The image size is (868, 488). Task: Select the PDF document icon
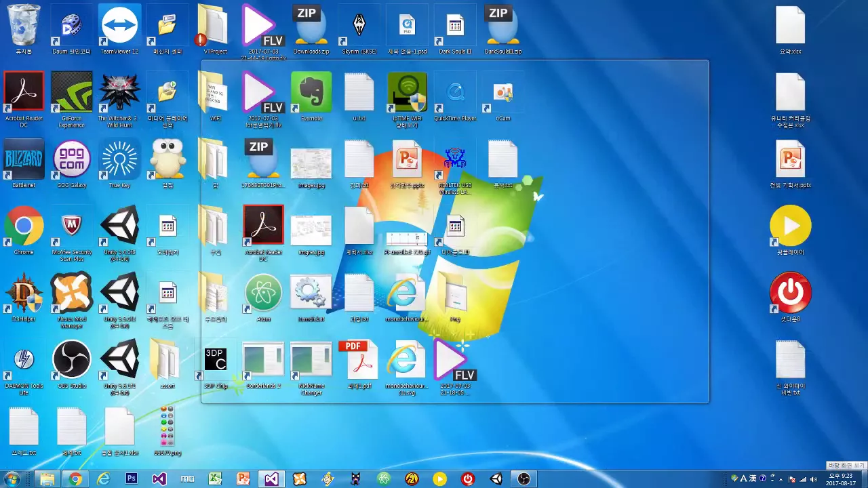tap(359, 364)
